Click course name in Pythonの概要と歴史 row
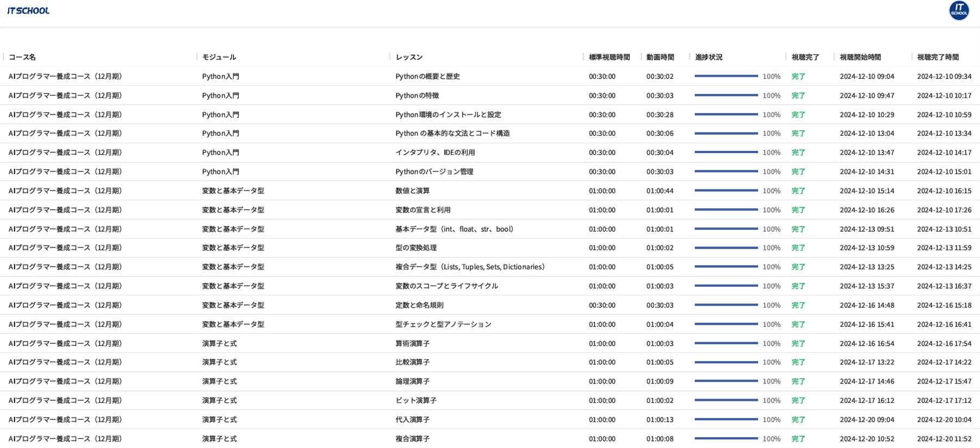This screenshot has width=980, height=448. click(x=67, y=77)
